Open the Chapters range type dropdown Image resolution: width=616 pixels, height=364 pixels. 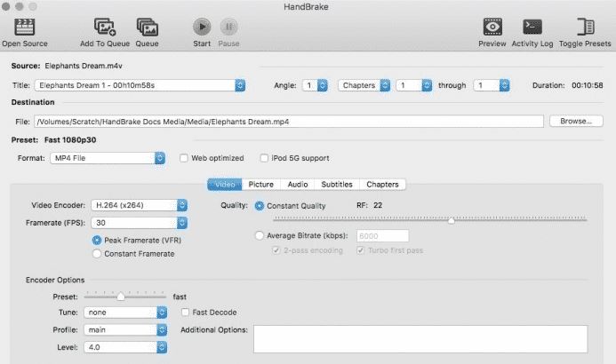tap(364, 85)
